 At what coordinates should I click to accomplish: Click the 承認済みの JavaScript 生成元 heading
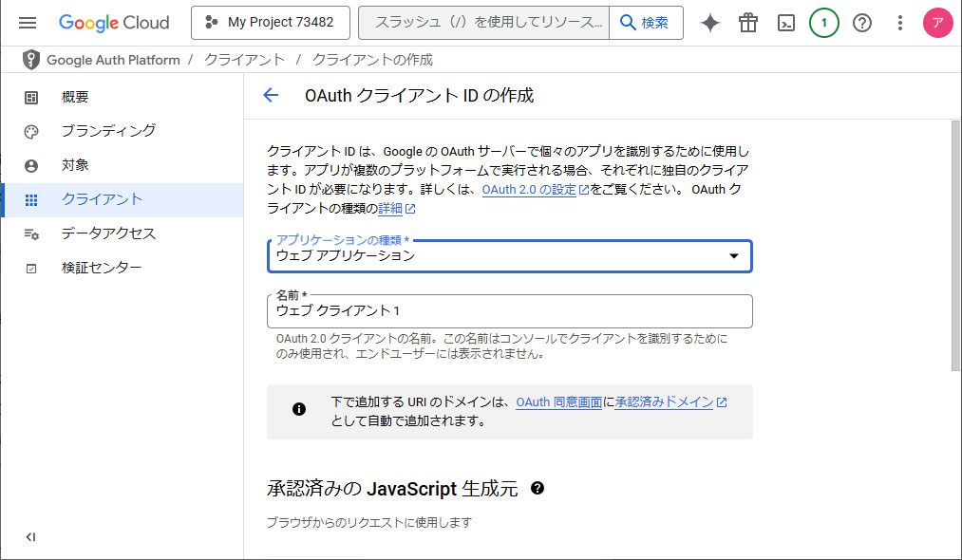(x=392, y=489)
